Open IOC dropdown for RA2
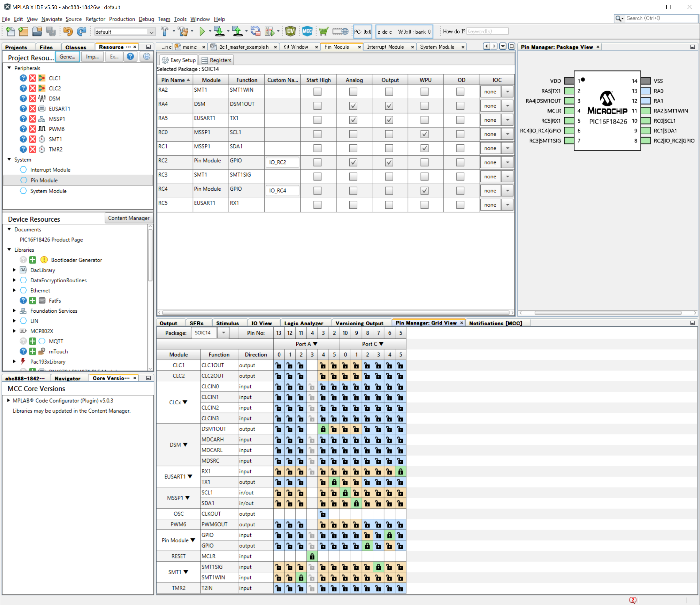 pyautogui.click(x=507, y=91)
